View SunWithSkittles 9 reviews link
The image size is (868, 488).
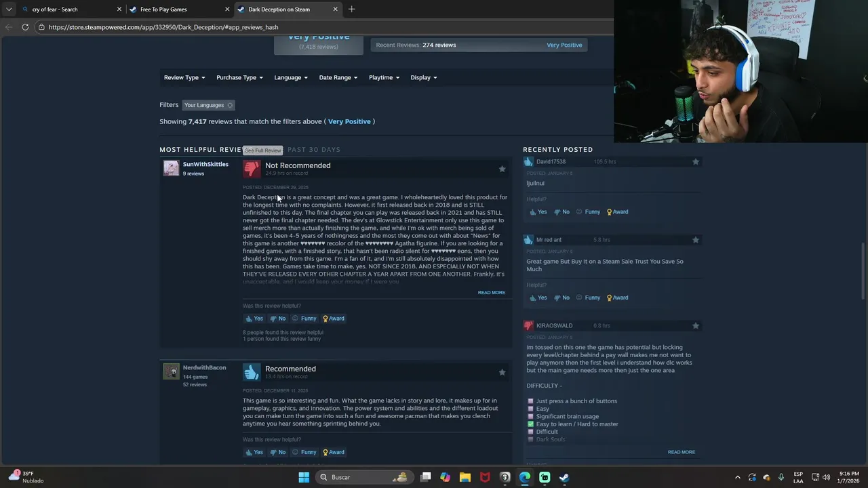[193, 174]
